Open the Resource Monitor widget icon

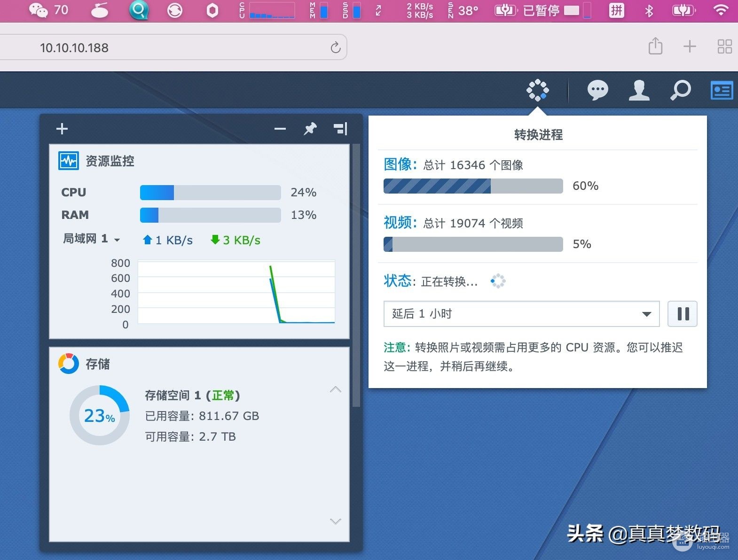(69, 161)
